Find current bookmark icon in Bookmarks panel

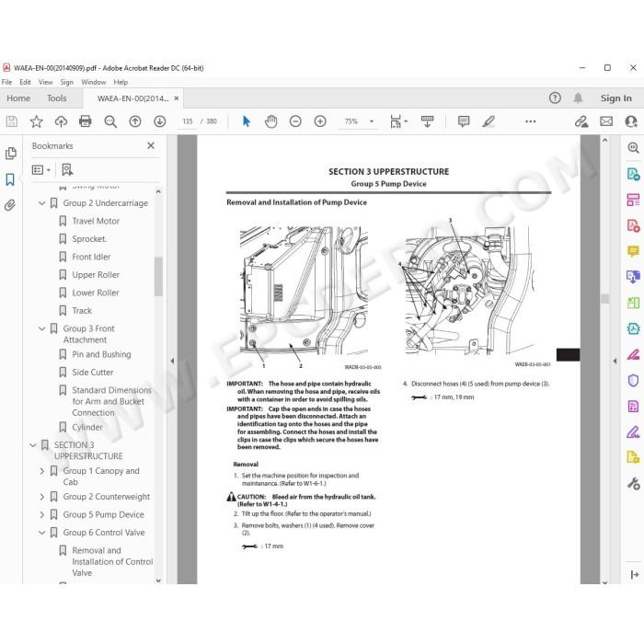coord(67,169)
